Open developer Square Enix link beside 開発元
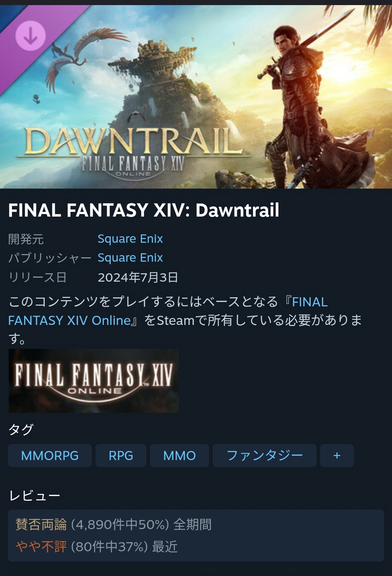 [x=130, y=239]
